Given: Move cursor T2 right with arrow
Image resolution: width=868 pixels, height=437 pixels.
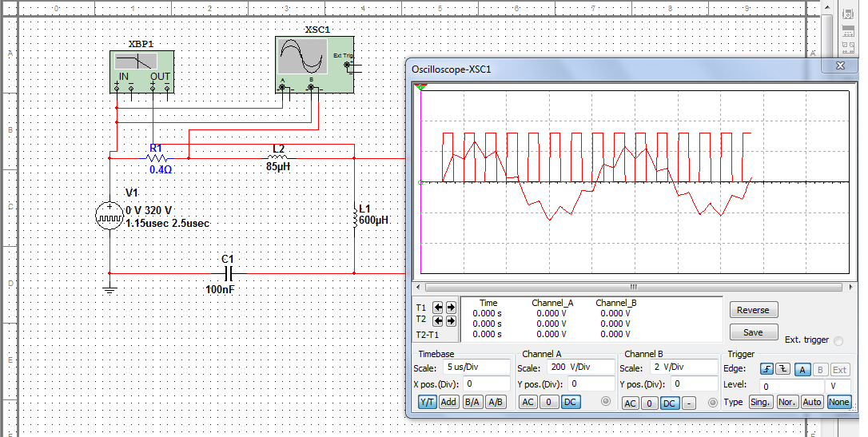Looking at the screenshot, I should point(451,320).
